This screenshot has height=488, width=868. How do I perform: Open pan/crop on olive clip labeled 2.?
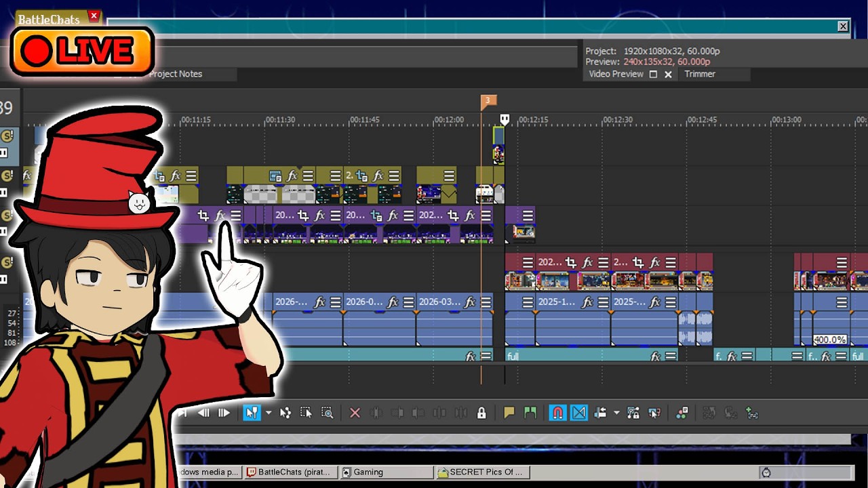click(362, 176)
